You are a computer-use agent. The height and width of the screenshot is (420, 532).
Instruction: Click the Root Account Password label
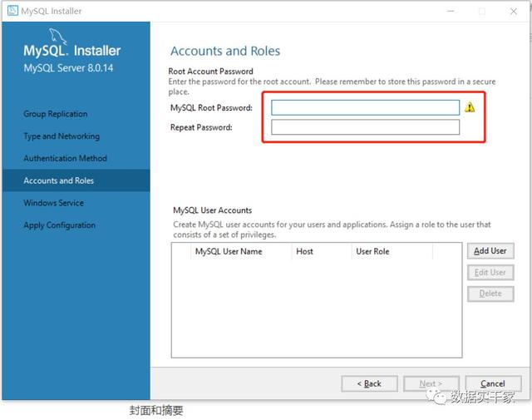[210, 72]
